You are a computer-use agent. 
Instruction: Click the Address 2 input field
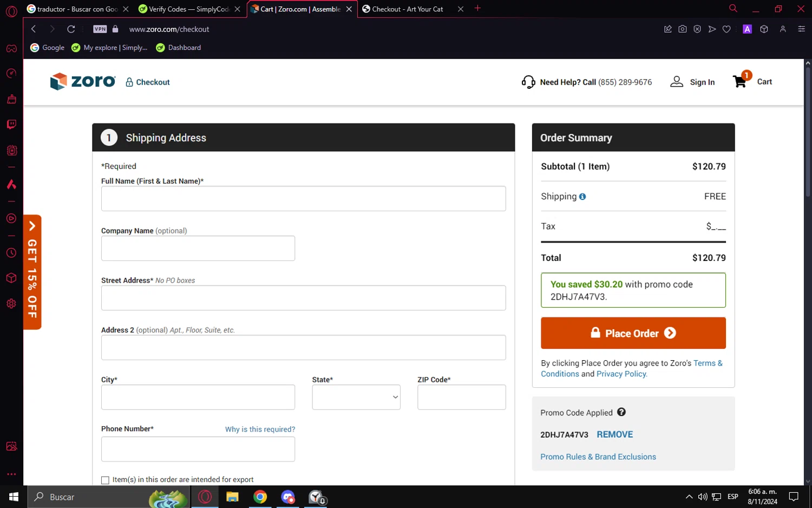click(x=304, y=348)
